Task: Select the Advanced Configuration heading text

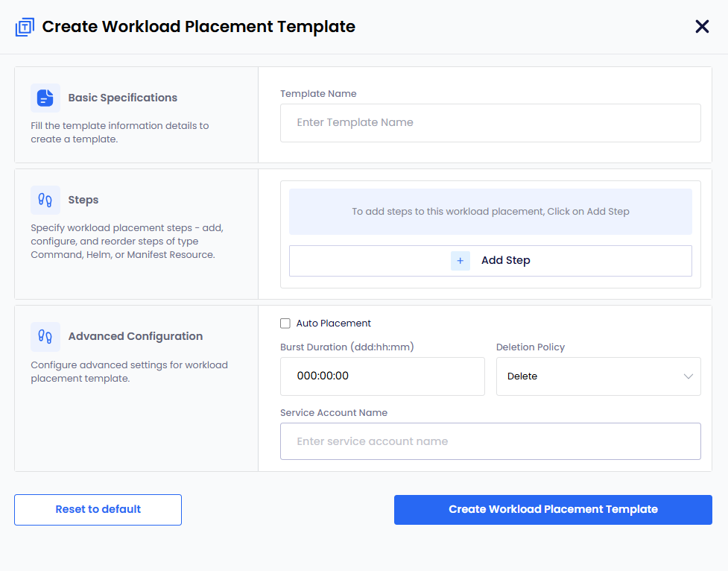Action: tap(136, 336)
